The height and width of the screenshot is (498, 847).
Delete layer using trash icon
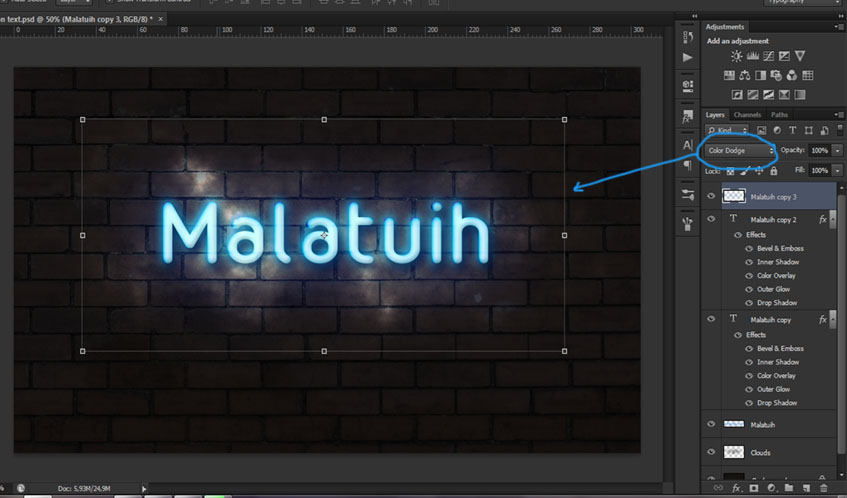coord(825,488)
